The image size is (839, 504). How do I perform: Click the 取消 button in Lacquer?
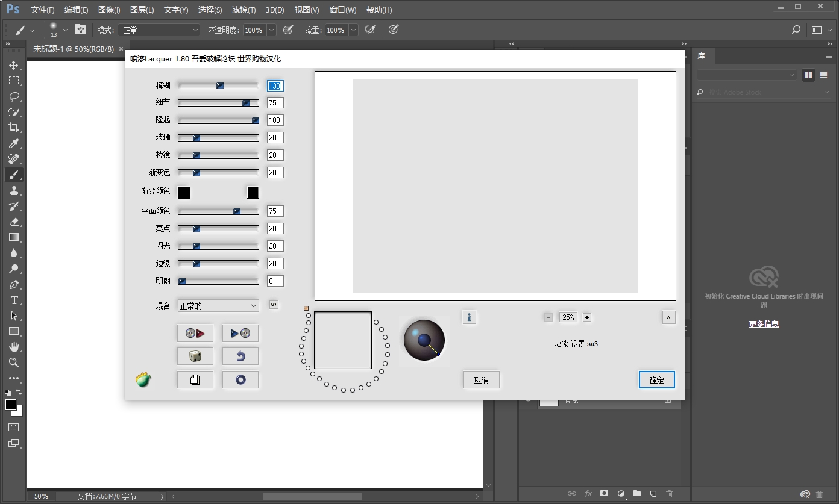coord(481,380)
